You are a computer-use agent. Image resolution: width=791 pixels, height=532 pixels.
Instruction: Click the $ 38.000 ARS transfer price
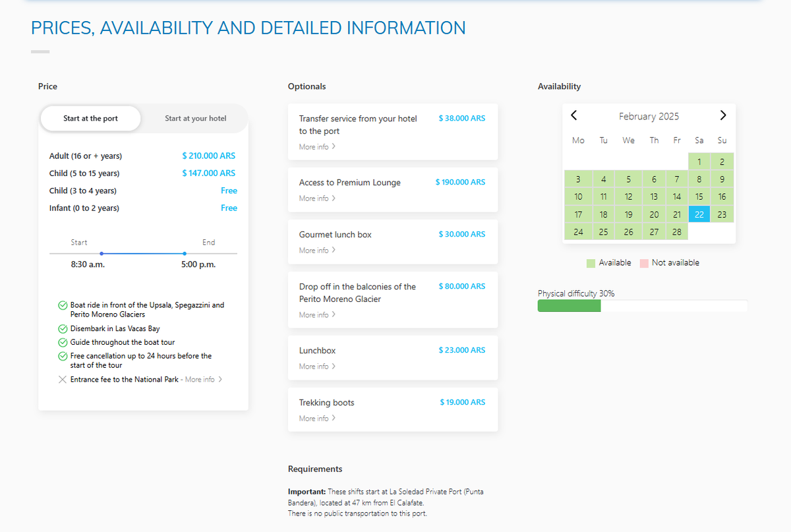461,119
